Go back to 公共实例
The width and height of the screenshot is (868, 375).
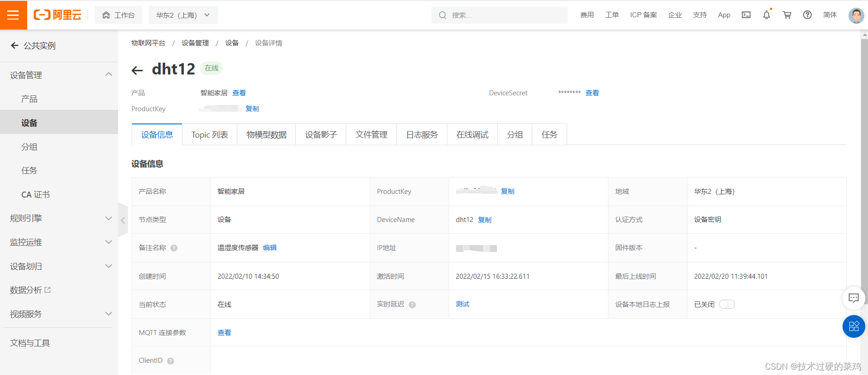(33, 45)
